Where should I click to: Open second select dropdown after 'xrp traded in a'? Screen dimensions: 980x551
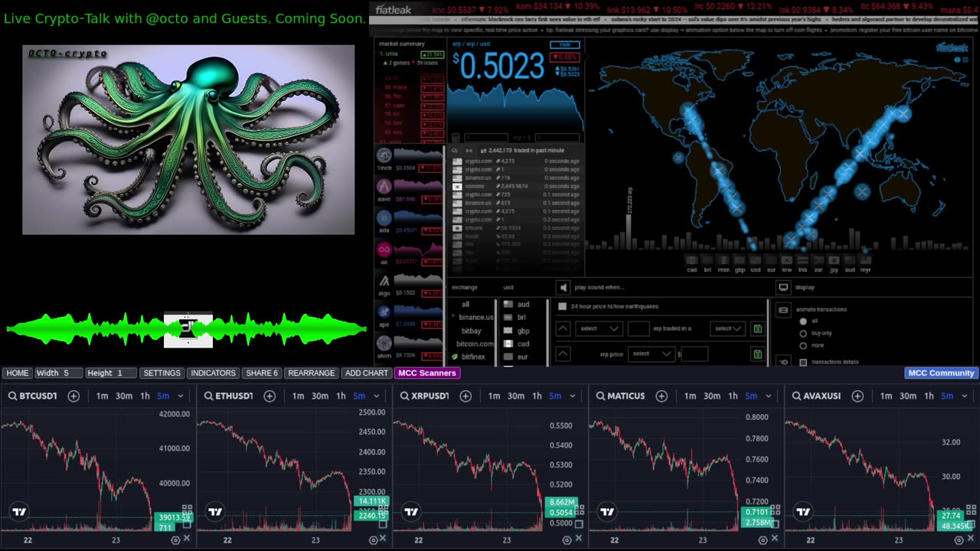coord(727,329)
